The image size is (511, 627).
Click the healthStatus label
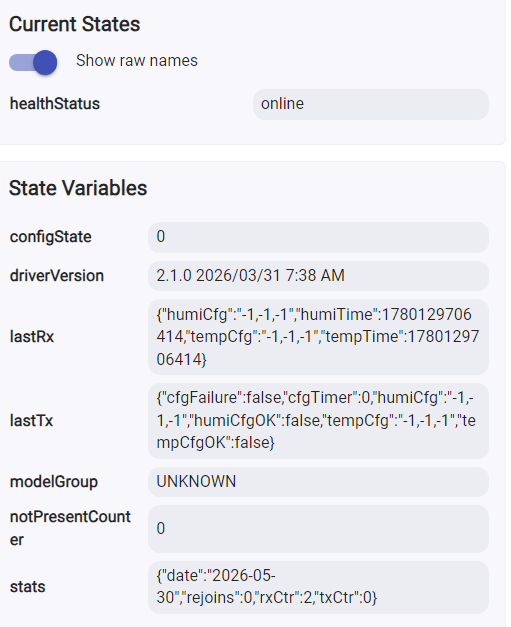point(55,104)
